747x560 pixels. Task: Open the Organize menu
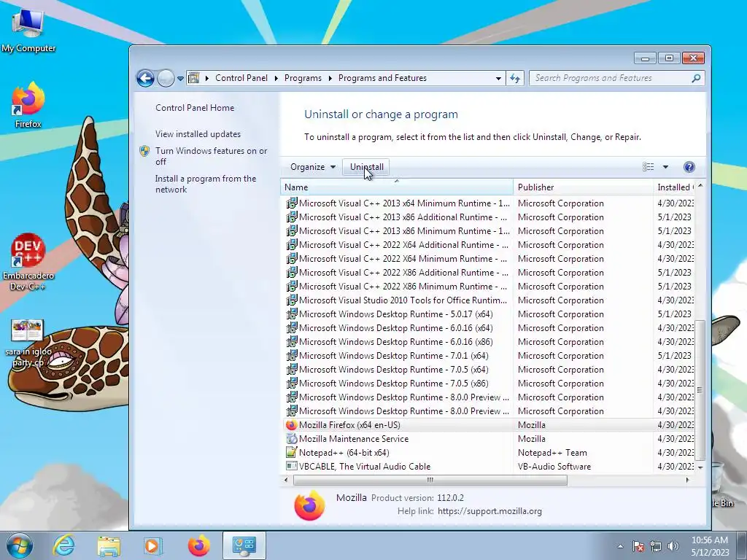(313, 167)
